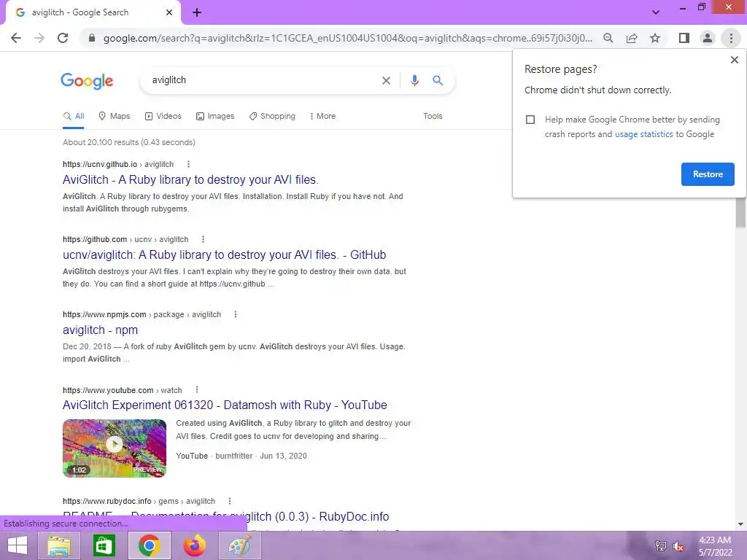Focus the aviglitch search input field
This screenshot has width=747, height=560.
[262, 80]
